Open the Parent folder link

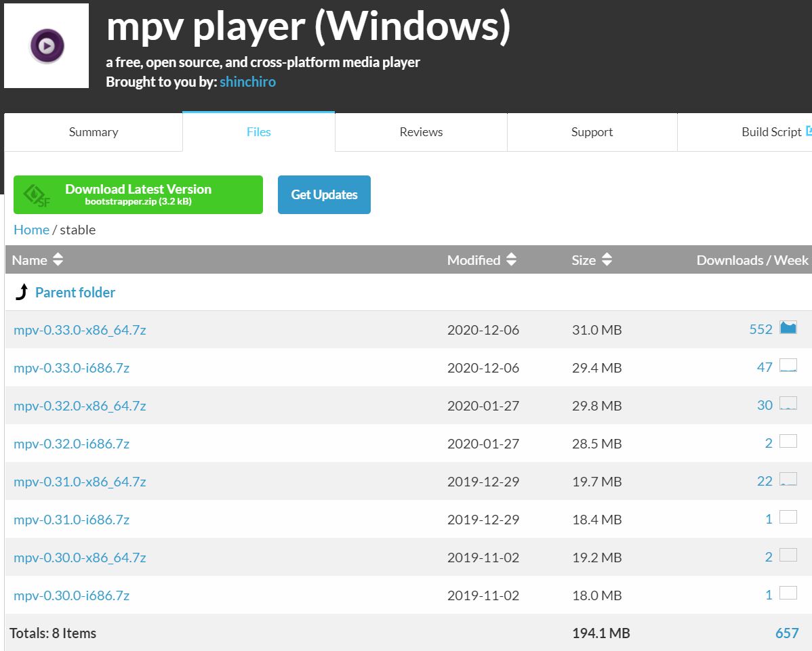pos(75,293)
